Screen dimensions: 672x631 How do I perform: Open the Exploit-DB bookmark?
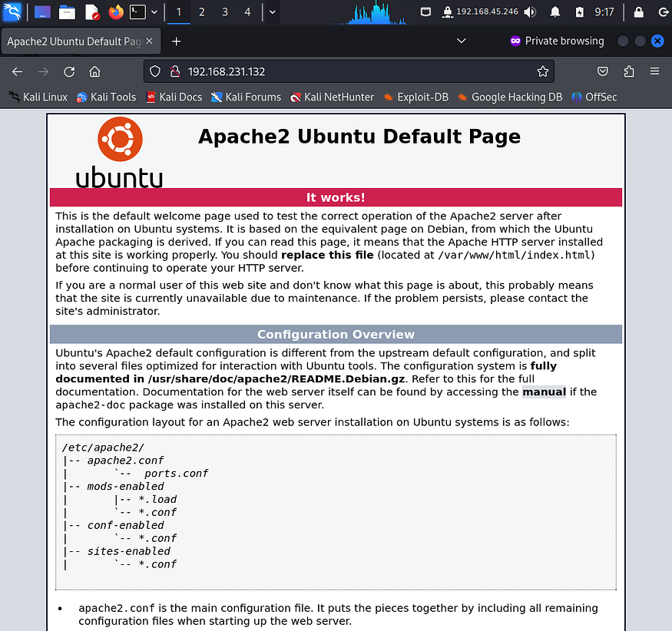pos(415,97)
